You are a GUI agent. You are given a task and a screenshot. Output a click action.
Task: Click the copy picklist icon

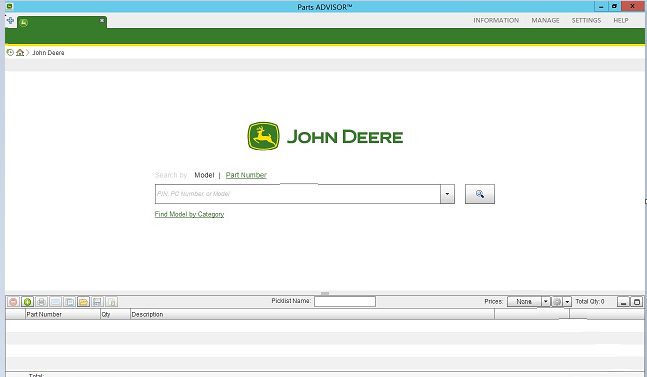pyautogui.click(x=69, y=302)
